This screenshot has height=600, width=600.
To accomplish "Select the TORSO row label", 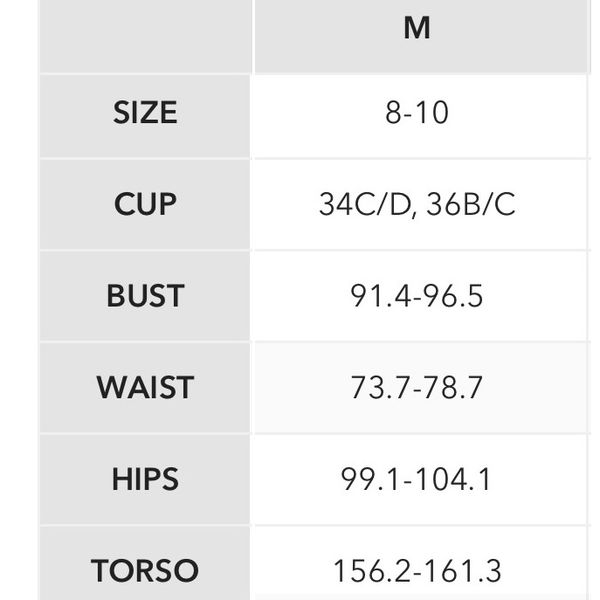I will [x=145, y=571].
